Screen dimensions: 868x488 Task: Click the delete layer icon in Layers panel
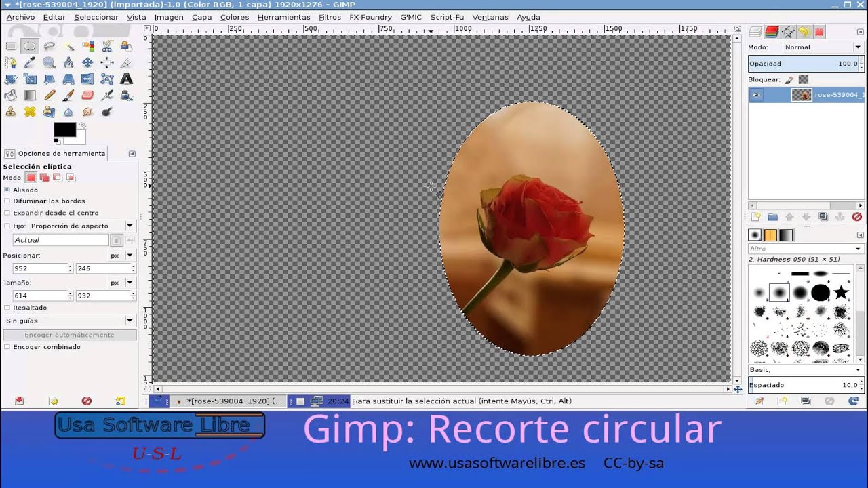coord(856,217)
